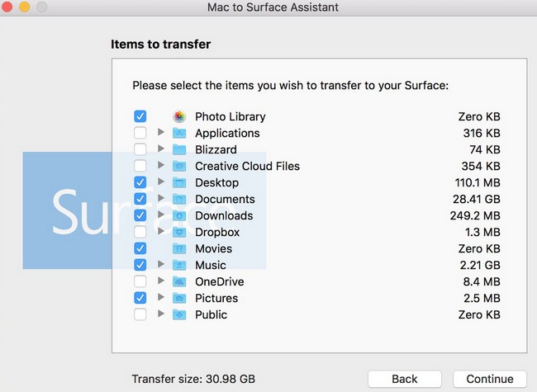Select the Movies row

pos(213,248)
